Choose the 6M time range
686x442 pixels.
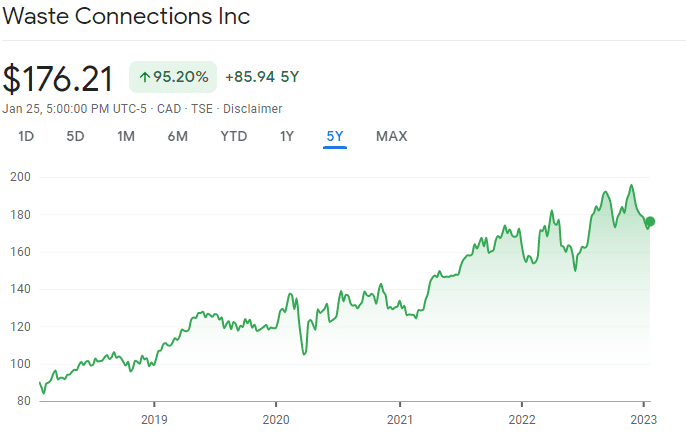[177, 136]
